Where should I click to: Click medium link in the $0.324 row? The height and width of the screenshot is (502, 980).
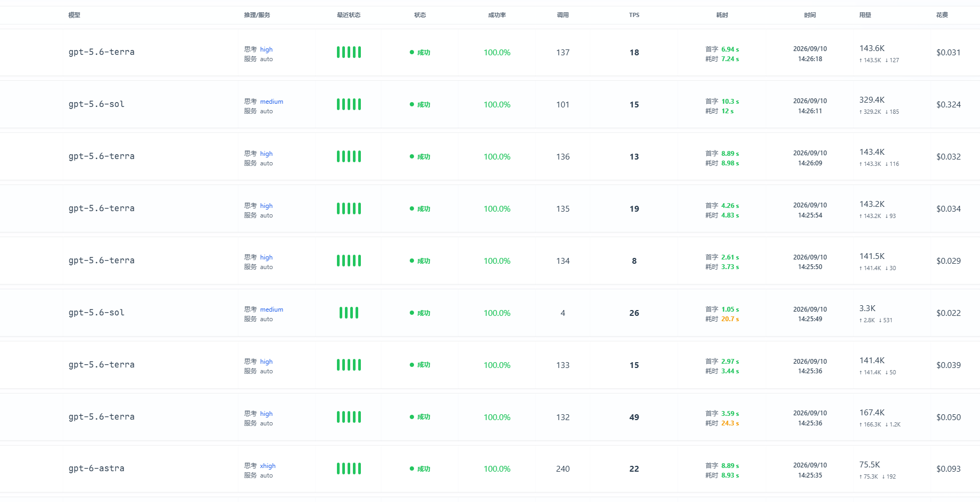[x=272, y=102]
